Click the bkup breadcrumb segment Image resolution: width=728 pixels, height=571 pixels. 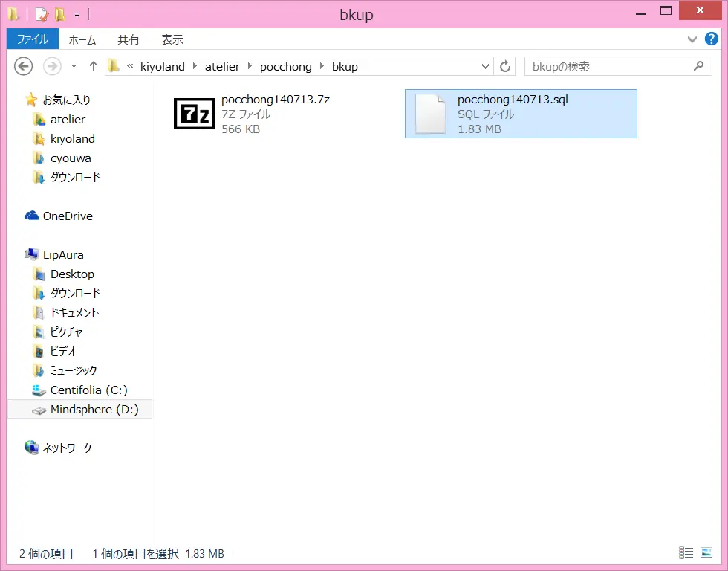[x=345, y=66]
